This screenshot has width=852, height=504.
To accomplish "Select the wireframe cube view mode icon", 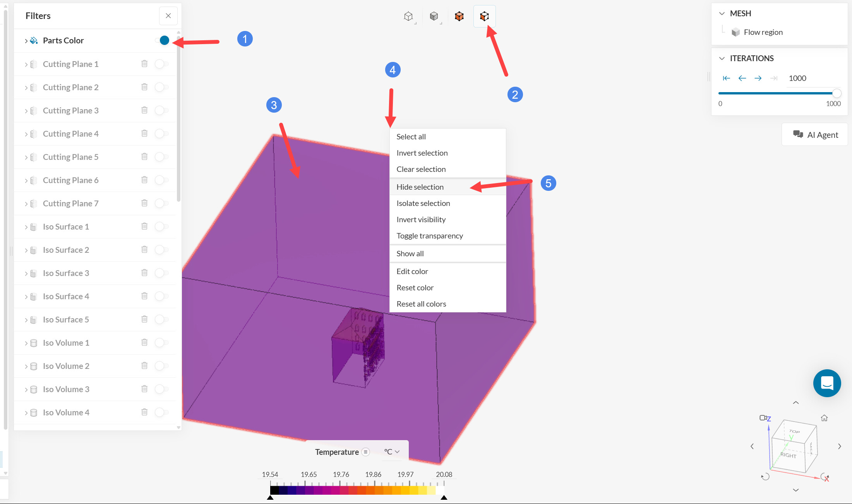I will click(408, 16).
